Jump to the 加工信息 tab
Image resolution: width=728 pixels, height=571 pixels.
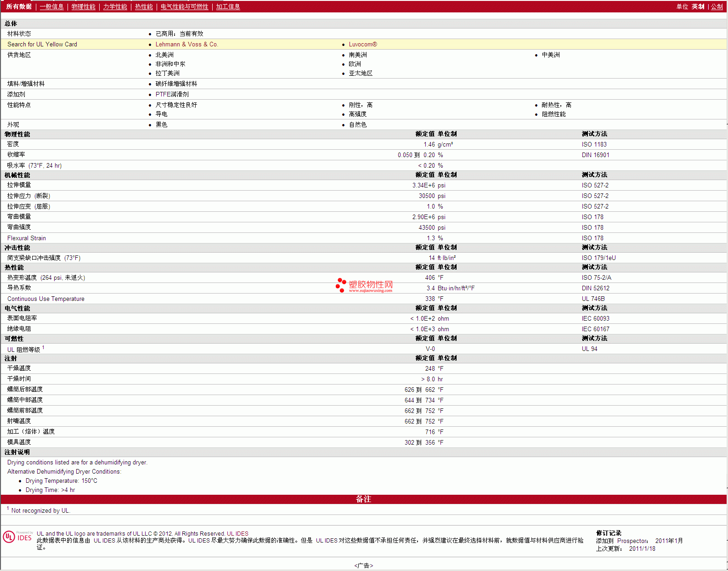pyautogui.click(x=228, y=6)
